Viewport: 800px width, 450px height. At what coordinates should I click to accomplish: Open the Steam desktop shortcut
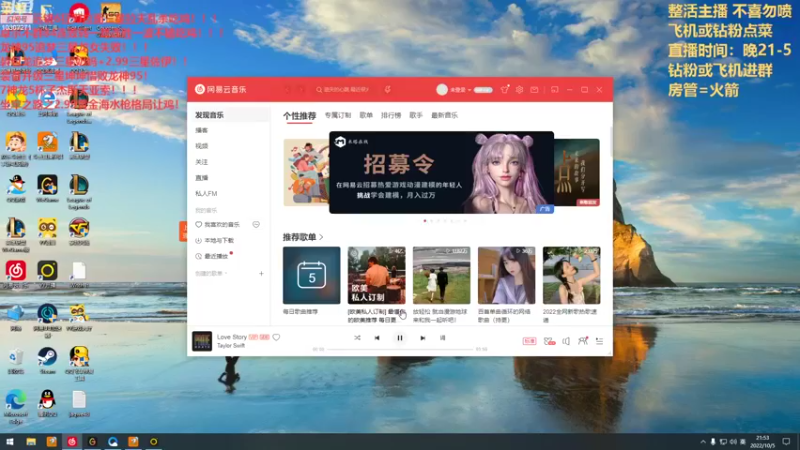pos(47,361)
